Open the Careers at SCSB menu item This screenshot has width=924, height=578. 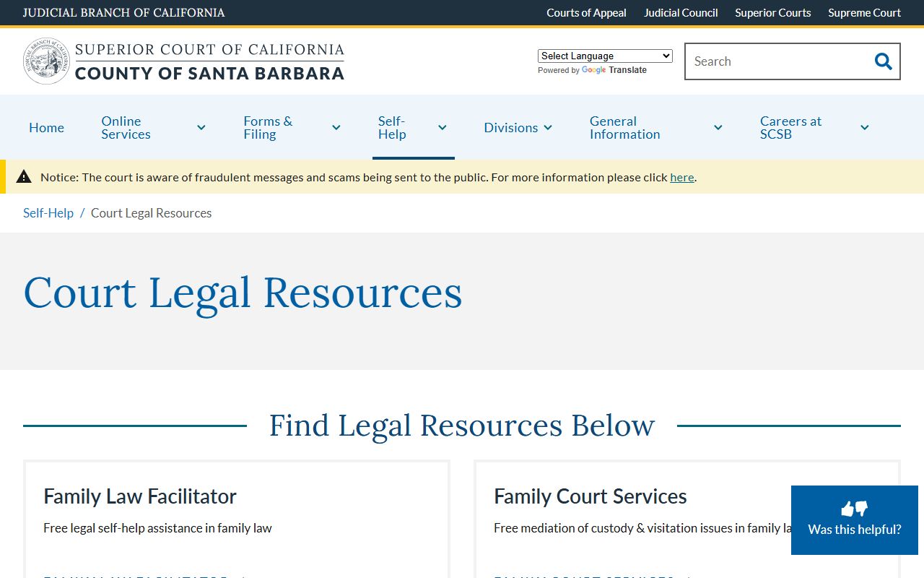click(x=791, y=128)
